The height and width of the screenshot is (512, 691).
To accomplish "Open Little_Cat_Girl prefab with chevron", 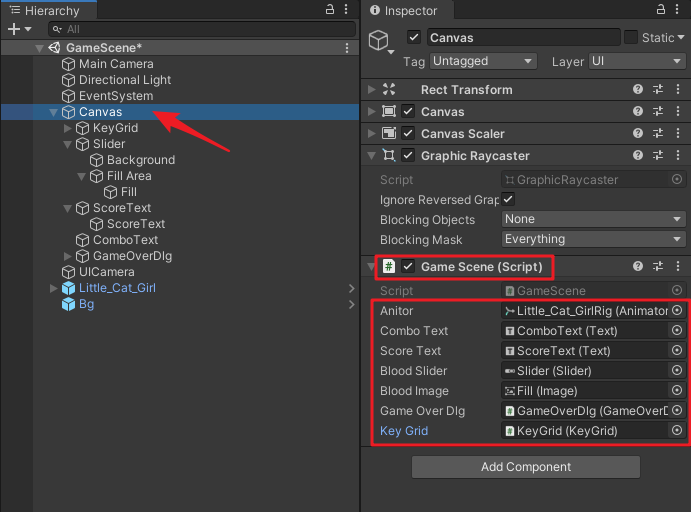I will point(351,288).
